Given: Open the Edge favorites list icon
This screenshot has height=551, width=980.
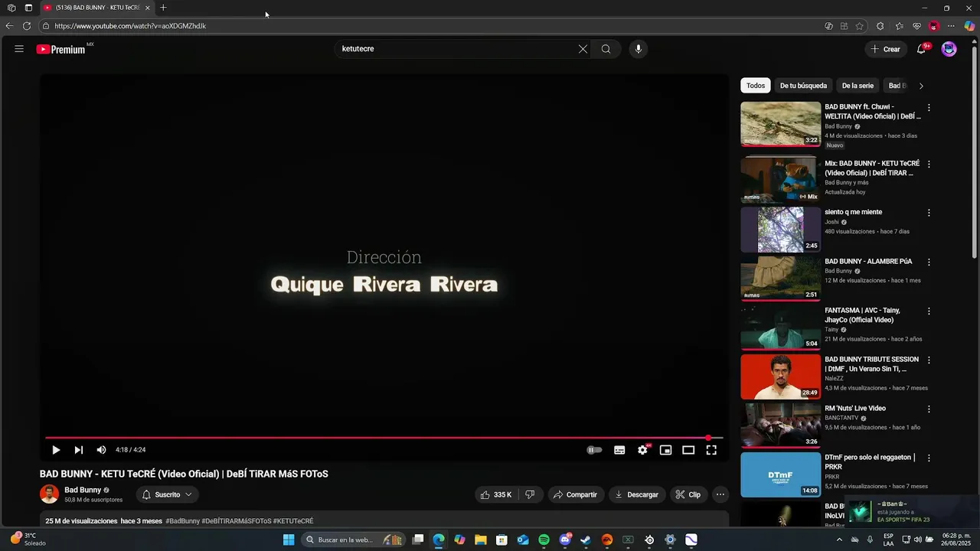Looking at the screenshot, I should 900,26.
